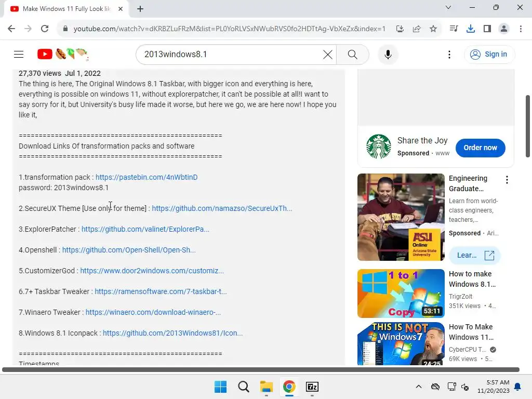Open the Open-Shell GitHub link
Image resolution: width=532 pixels, height=399 pixels.
[129, 250]
